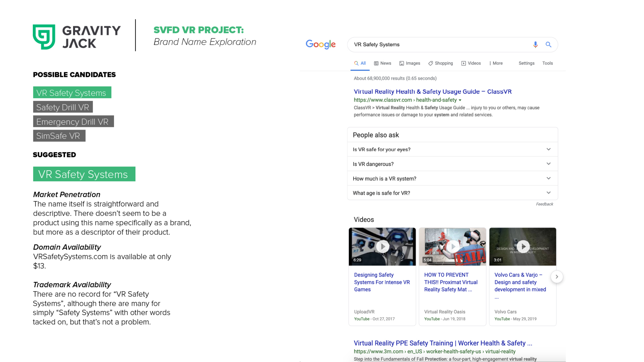Click the 'UploadVR' source label

point(364,312)
